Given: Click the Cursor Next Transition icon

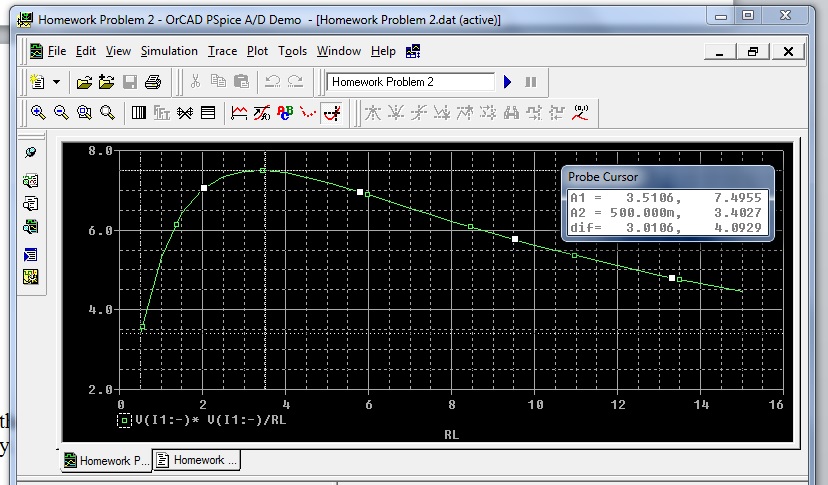Looking at the screenshot, I should [534, 113].
